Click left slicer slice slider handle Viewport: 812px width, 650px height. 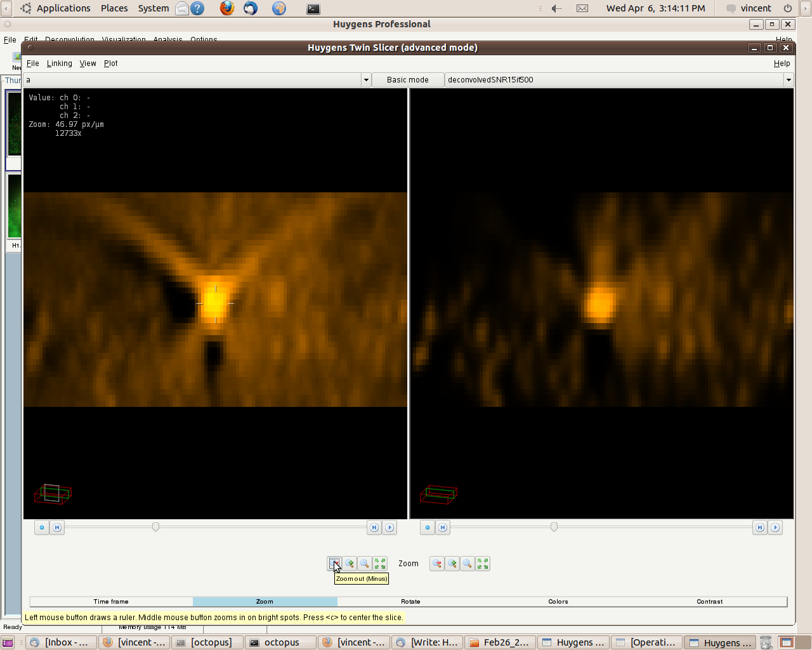coord(155,527)
